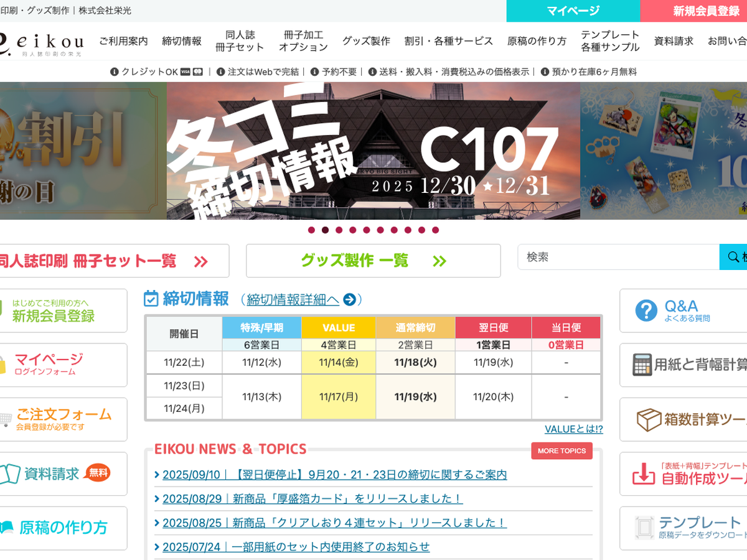Select the first carousel slide dot
Image resolution: width=747 pixels, height=560 pixels.
311,230
